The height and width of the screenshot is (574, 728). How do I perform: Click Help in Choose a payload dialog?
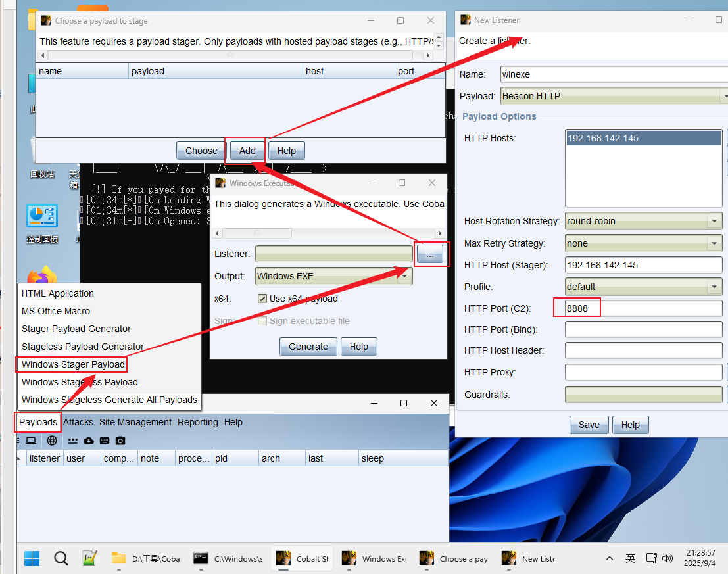click(287, 151)
